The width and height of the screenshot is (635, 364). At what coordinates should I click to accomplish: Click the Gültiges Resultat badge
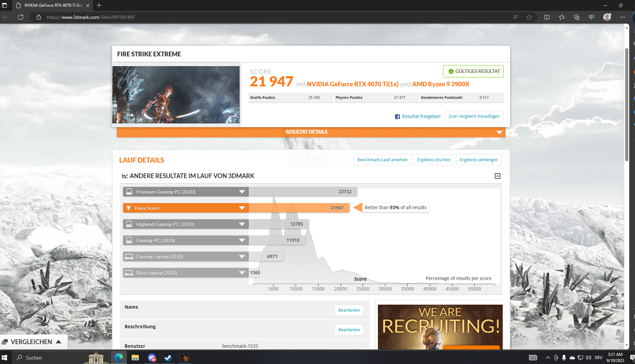tap(473, 71)
